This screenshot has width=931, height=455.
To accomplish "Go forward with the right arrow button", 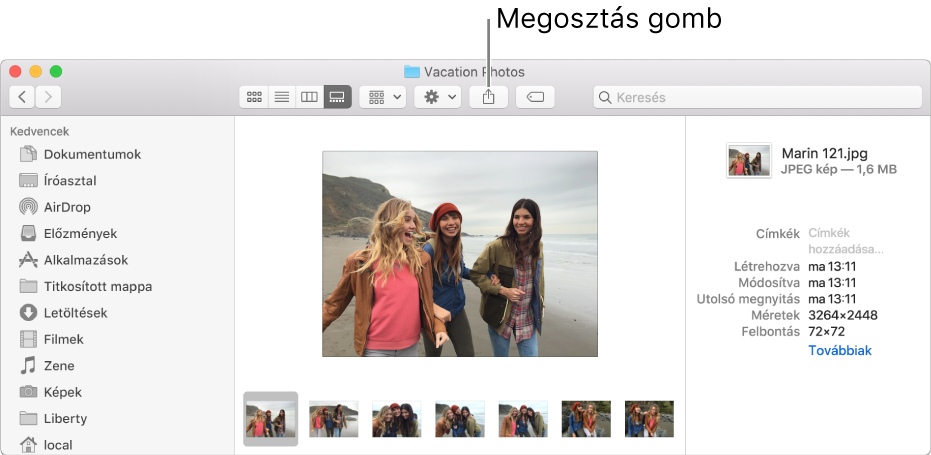I will (48, 97).
